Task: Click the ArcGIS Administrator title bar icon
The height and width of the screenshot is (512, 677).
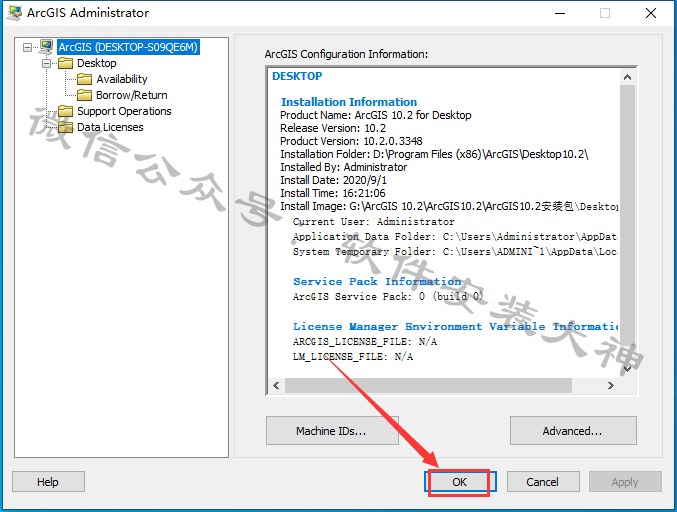Action: (x=14, y=13)
